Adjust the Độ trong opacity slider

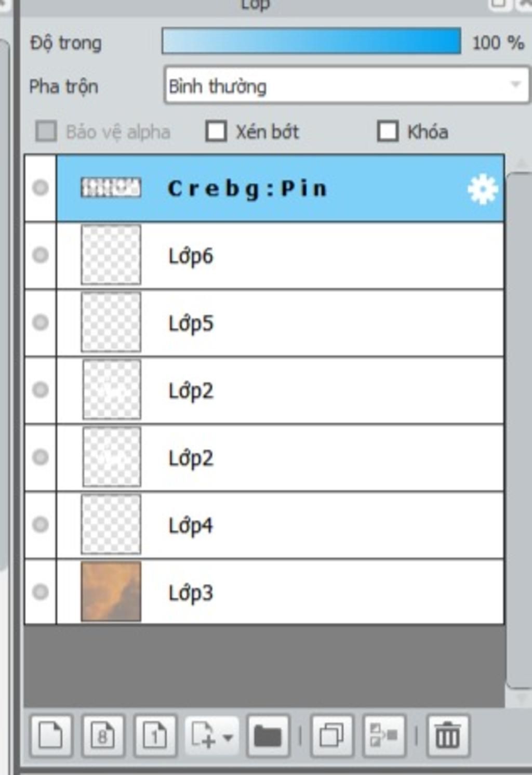tap(311, 42)
